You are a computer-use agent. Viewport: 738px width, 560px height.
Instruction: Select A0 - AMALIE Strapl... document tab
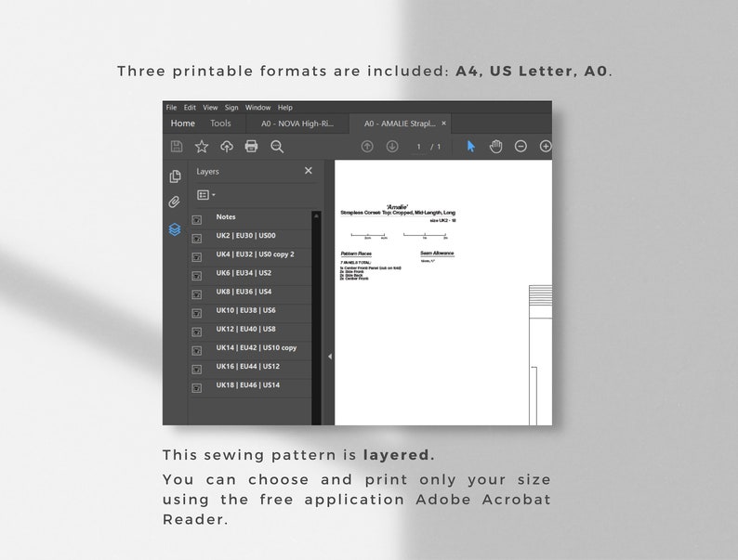coord(400,124)
